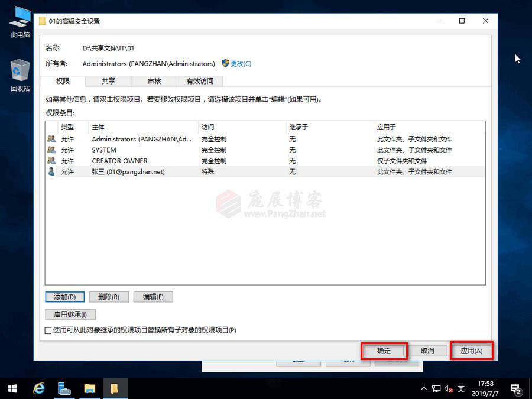Select the 张三 permission entry row
The width and height of the screenshot is (532, 399).
coord(177,171)
